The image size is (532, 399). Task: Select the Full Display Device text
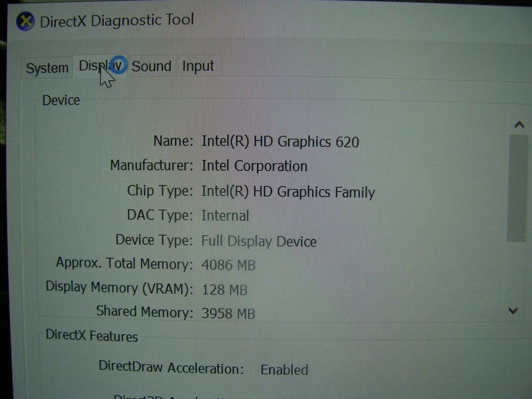259,242
